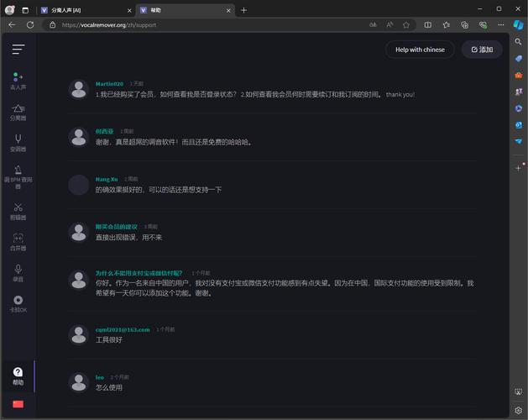Open the Copilot icon in Edge
Viewport: 528px width, 420px height.
click(518, 25)
